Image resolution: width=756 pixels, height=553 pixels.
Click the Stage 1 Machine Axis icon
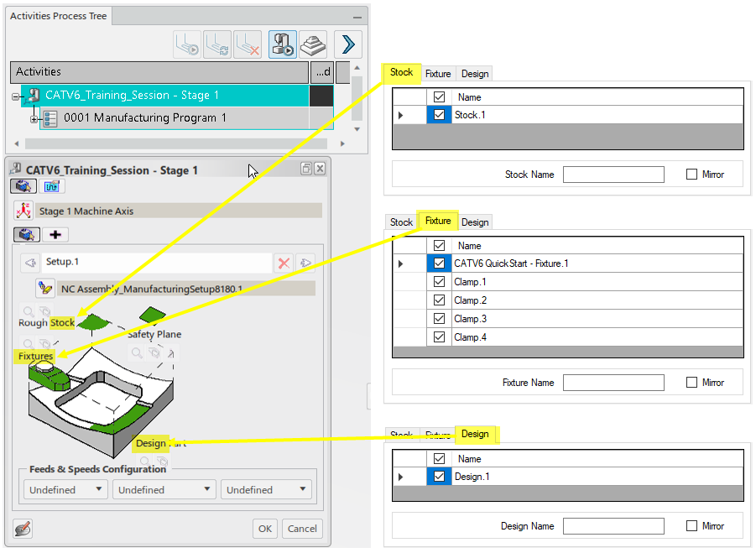23,211
